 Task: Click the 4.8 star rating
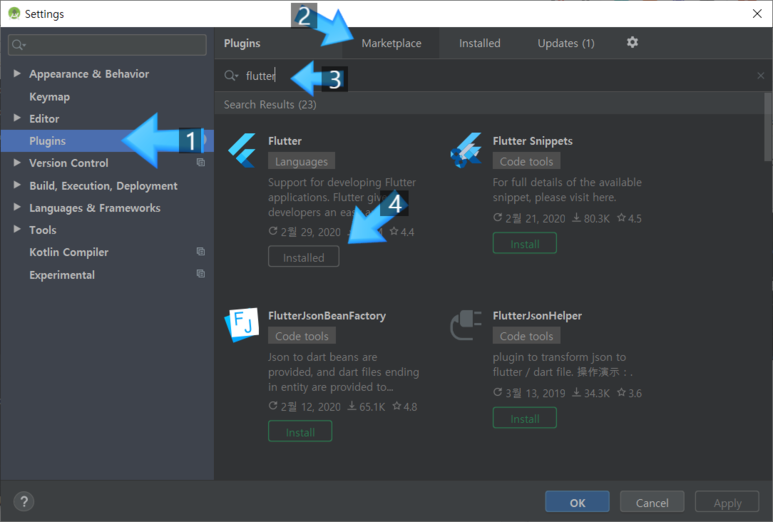(405, 407)
